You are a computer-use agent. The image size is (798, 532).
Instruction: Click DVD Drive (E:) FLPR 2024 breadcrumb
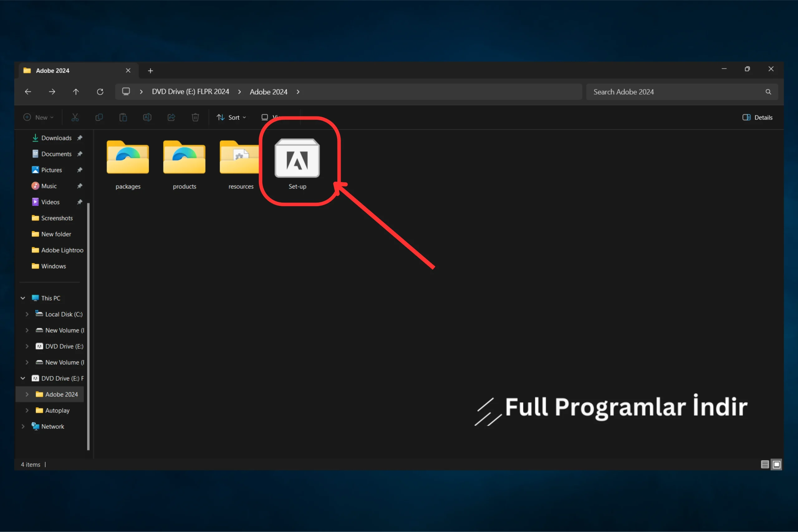pos(191,92)
